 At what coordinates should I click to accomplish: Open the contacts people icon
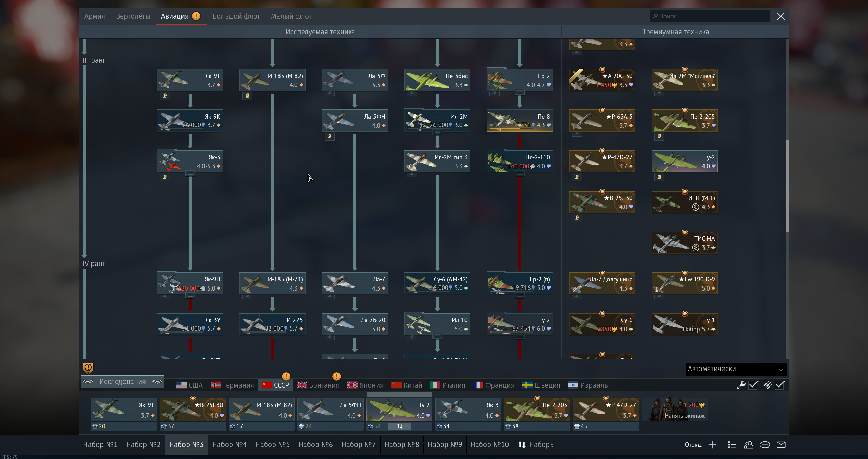(748, 445)
